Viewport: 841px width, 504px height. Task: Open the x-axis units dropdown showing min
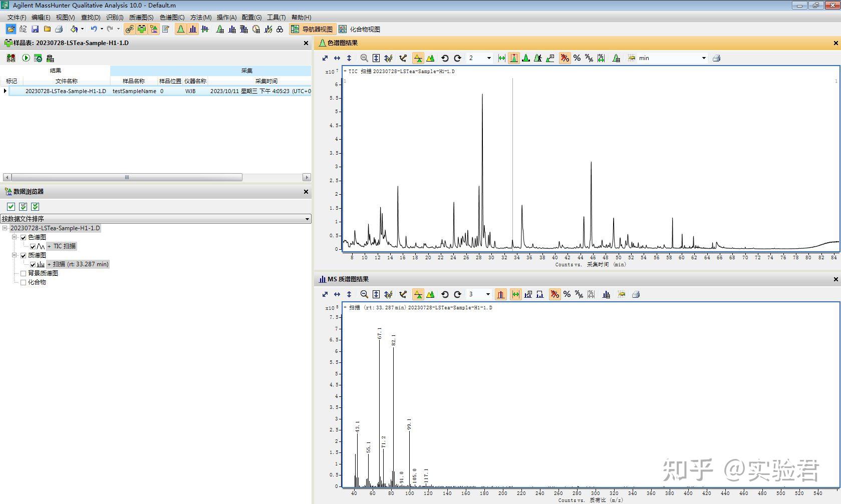(x=703, y=58)
